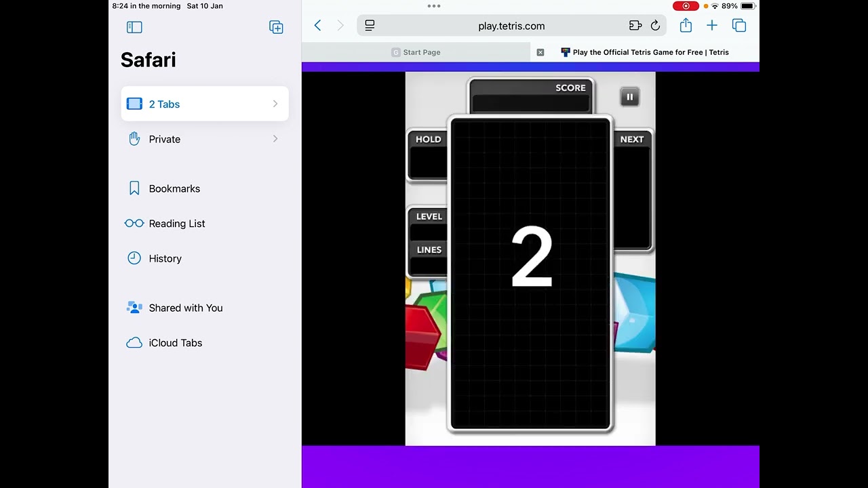Expand the Private row chevron
868x488 pixels.
coord(275,139)
